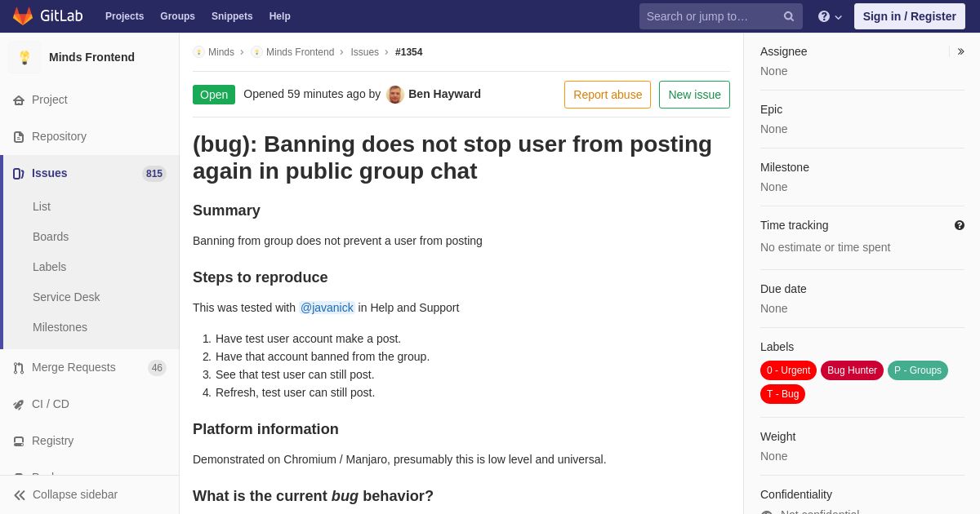The image size is (980, 514).
Task: Click the Minds Frontend lightbulb avatar
Action: 24,57
